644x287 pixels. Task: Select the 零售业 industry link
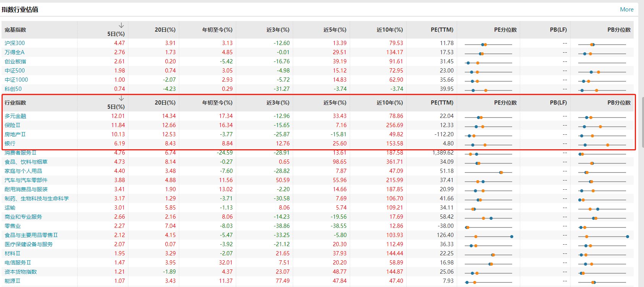(x=13, y=226)
